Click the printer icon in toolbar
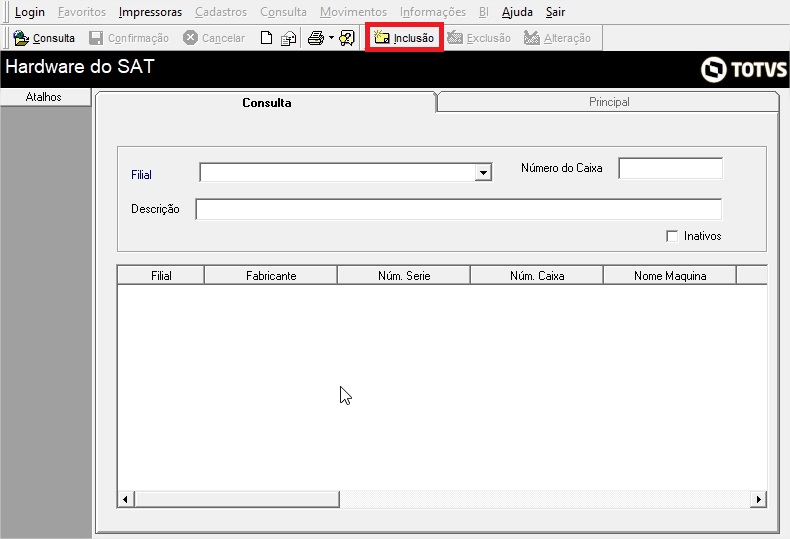The image size is (790, 539). pos(316,38)
